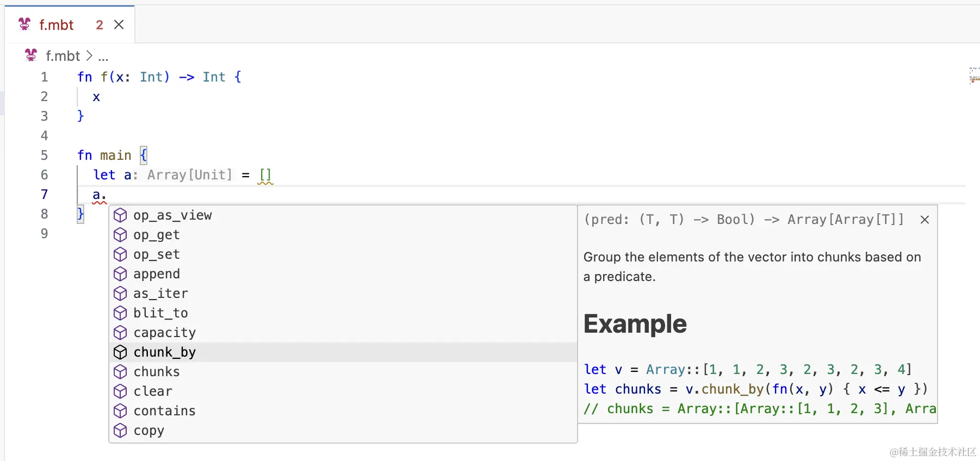The image size is (980, 461).
Task: Click line number 5 in the gutter
Action: pos(45,155)
